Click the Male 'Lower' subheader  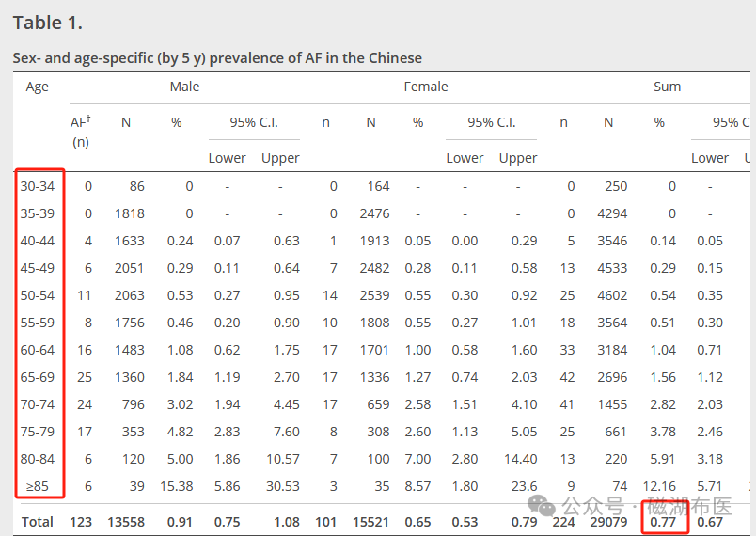[228, 158]
